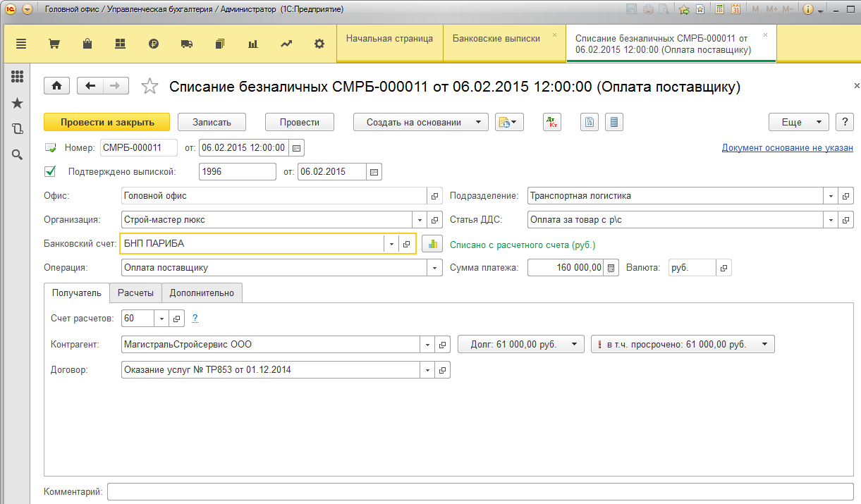Open 1C main menu round button
861x504 pixels.
(9, 10)
